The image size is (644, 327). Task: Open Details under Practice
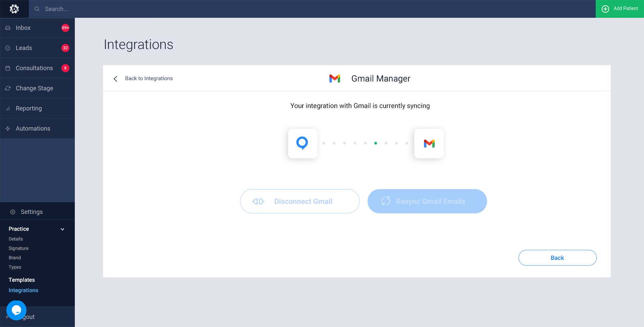16,239
